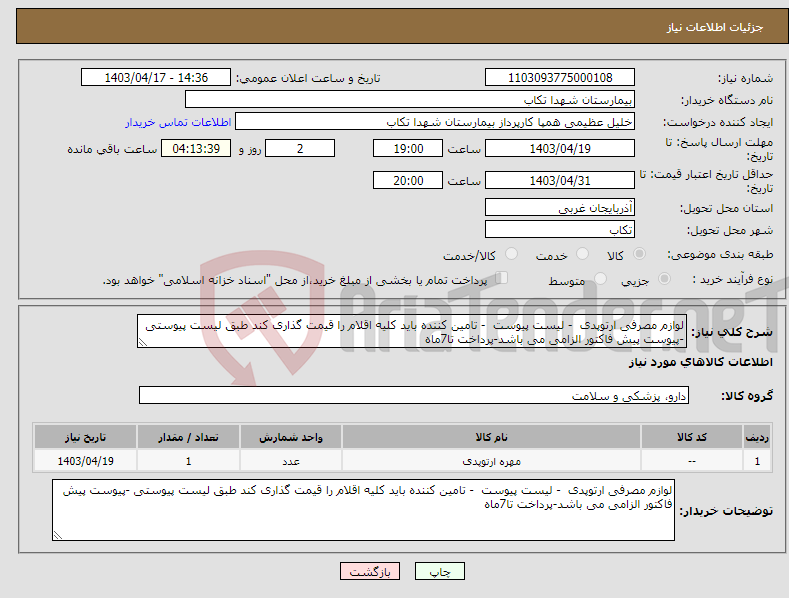
Task: Click the شماره نیاز label
Action: pyautogui.click(x=745, y=78)
